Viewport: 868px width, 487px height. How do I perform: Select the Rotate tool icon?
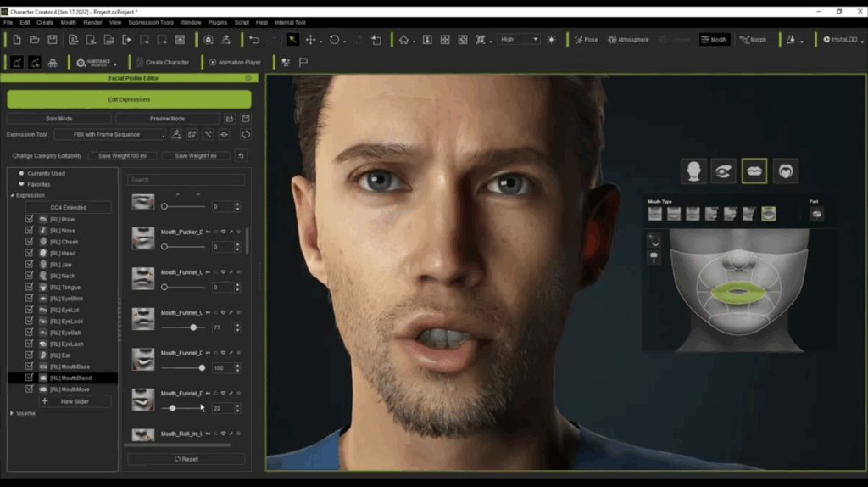[x=334, y=40]
